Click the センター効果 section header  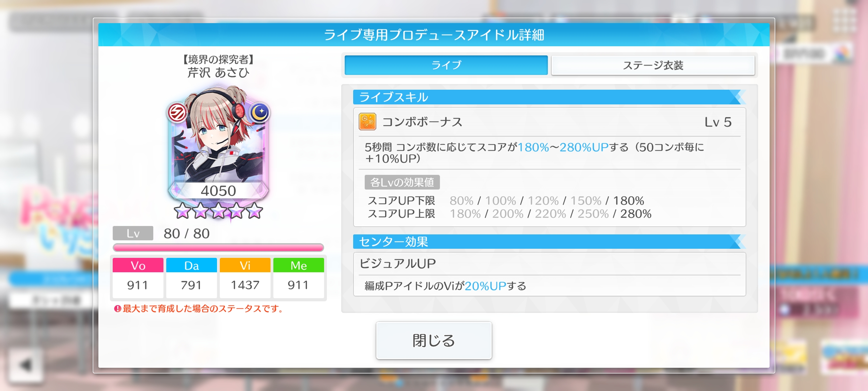pyautogui.click(x=549, y=242)
